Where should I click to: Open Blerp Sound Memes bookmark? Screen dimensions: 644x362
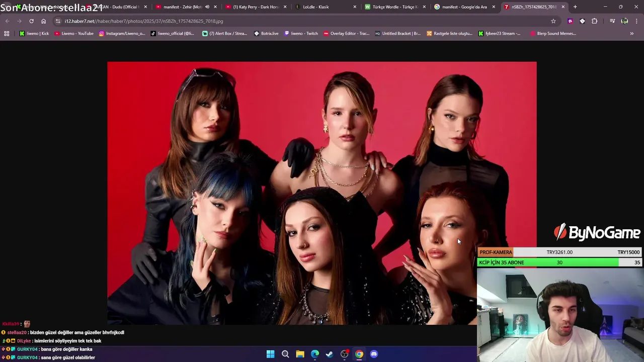553,34
